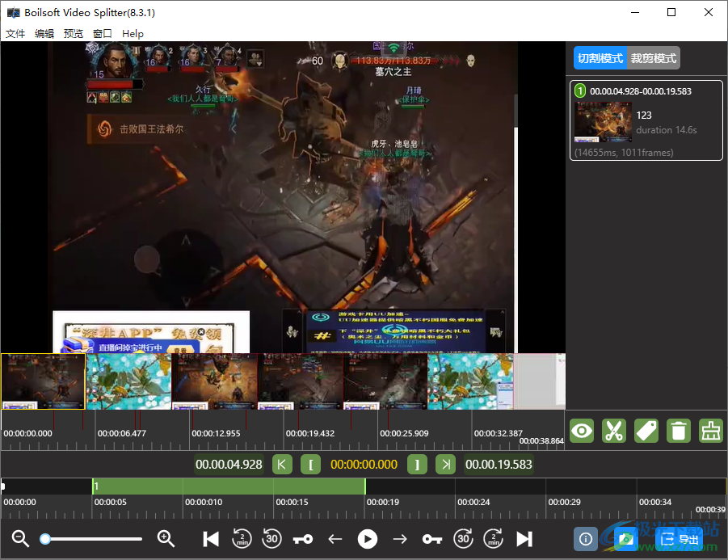Click the set start point bracket button

tap(310, 464)
